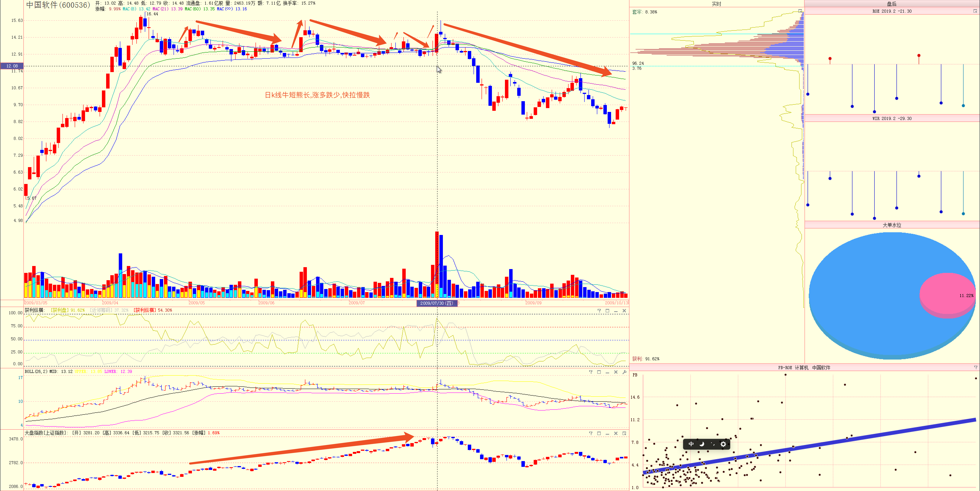Maximize the 获利纵横 indicator panel
The height and width of the screenshot is (491, 980).
[x=608, y=311]
